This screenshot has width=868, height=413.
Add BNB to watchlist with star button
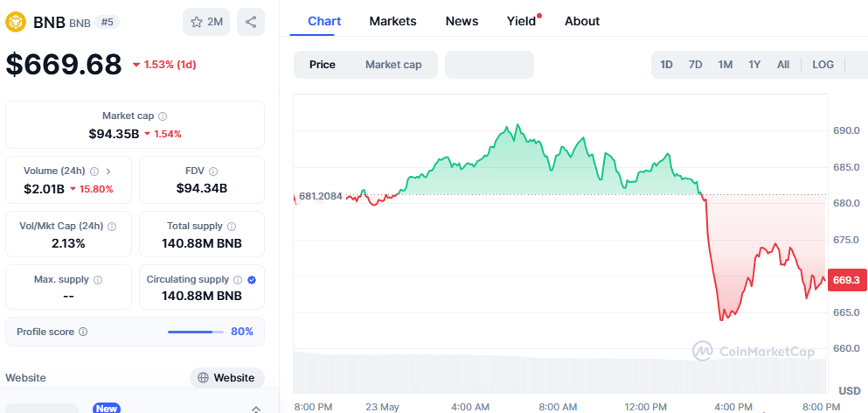click(x=206, y=22)
